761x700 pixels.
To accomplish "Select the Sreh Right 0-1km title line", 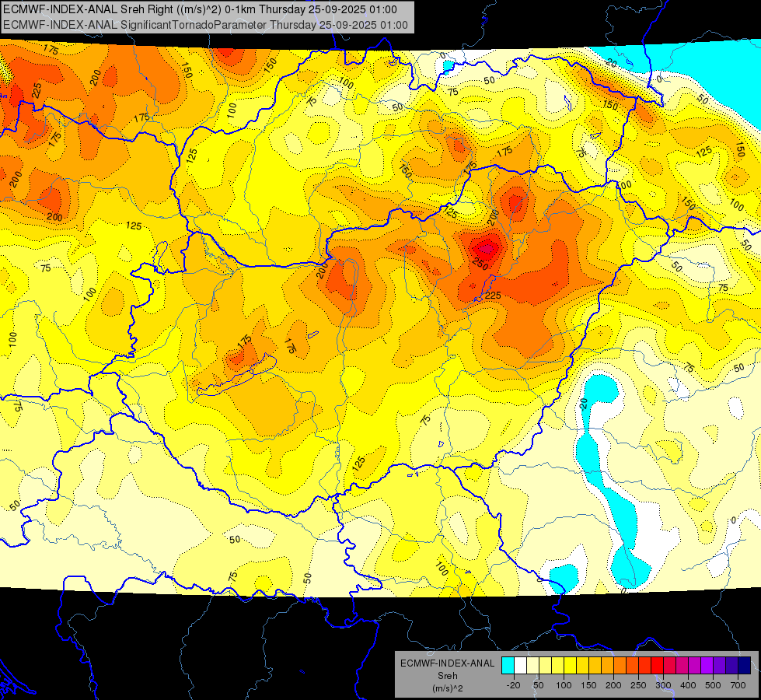I will [x=200, y=9].
